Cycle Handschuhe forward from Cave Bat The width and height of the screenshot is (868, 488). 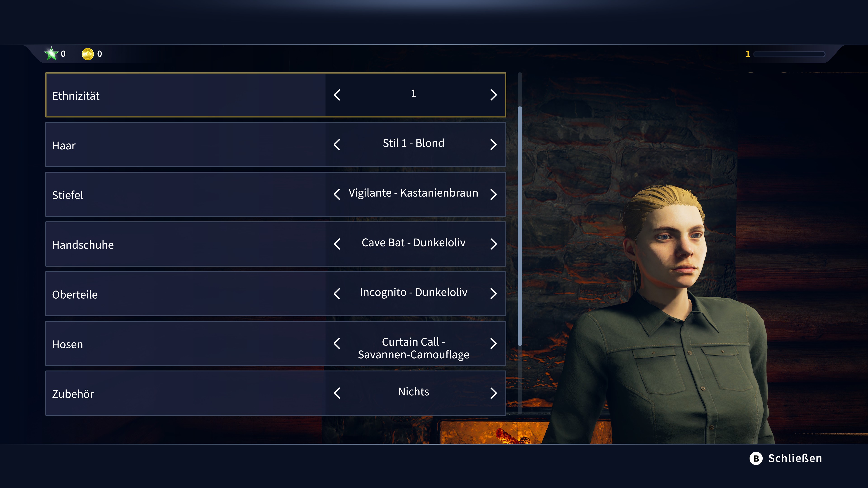[493, 244]
